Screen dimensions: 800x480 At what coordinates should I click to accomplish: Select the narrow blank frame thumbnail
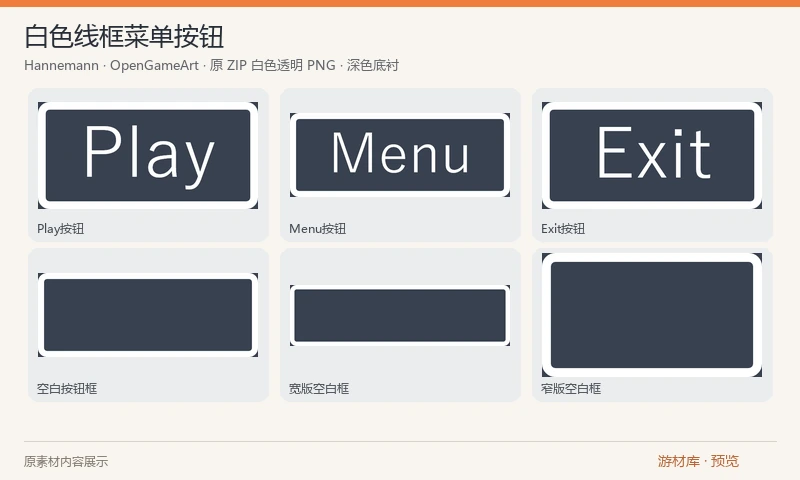tap(652, 315)
